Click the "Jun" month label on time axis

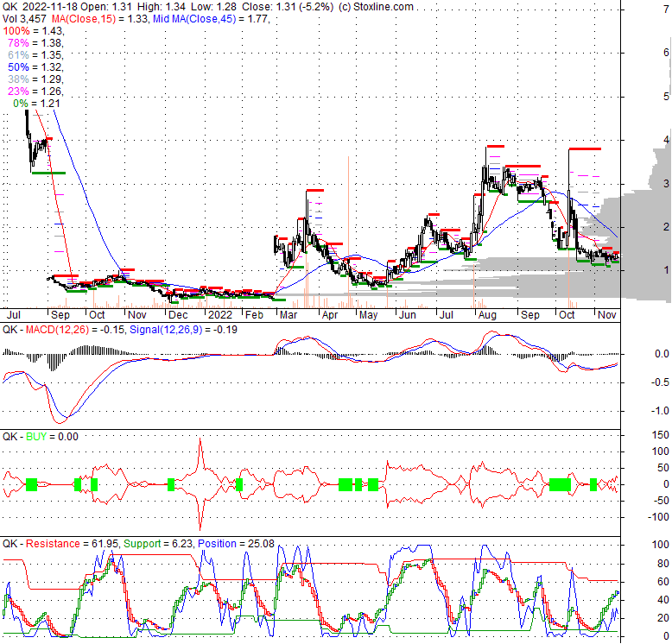point(407,315)
